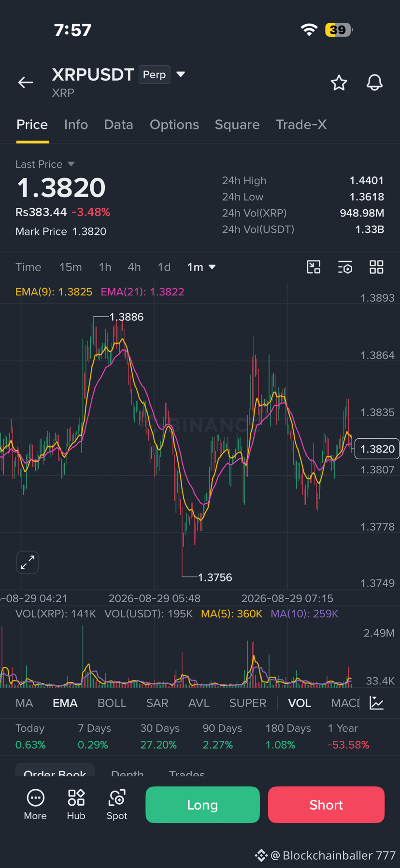
Task: Open multi-chart grid layout icon
Action: click(x=376, y=267)
